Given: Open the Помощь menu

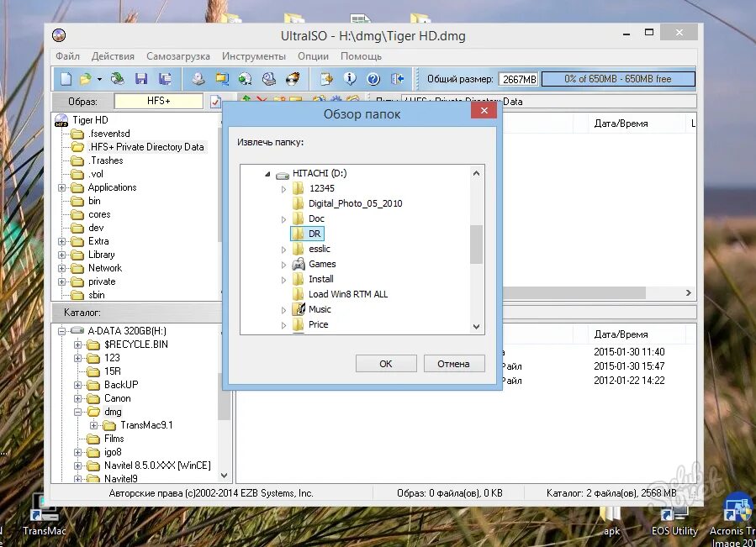Looking at the screenshot, I should tap(361, 56).
